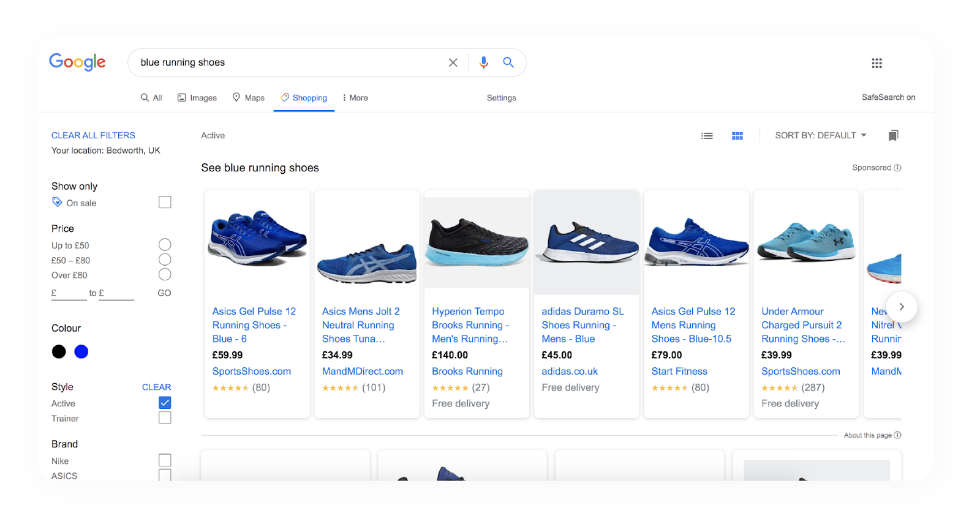Click the On sale tag icon
This screenshot has height=527, width=980.
[x=57, y=202]
